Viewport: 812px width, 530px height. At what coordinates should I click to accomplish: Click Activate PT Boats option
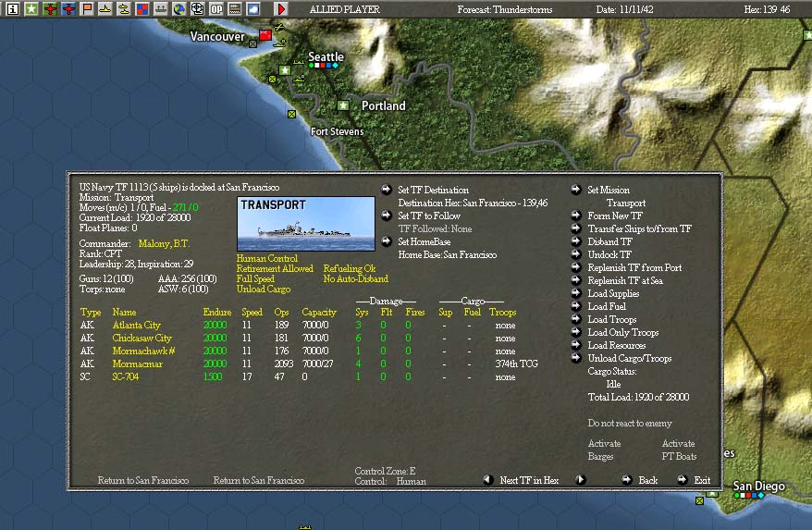679,450
